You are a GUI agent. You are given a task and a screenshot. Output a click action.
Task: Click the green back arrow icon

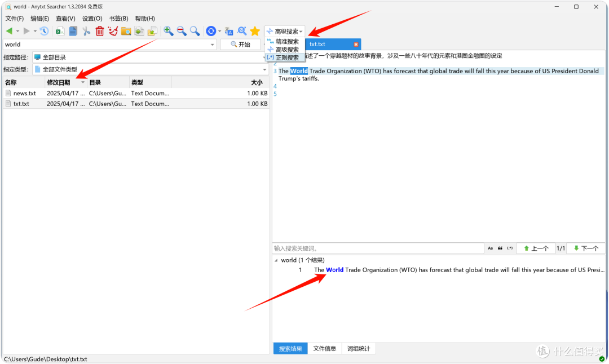point(9,31)
